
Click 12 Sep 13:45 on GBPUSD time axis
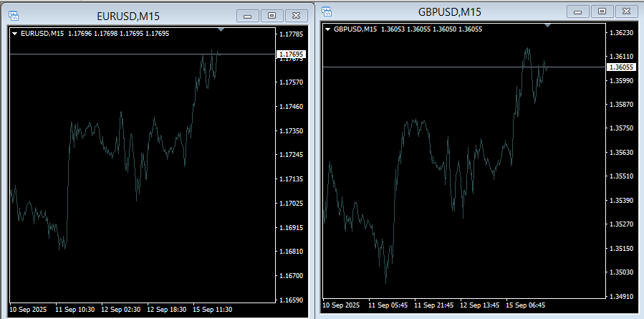(480, 305)
